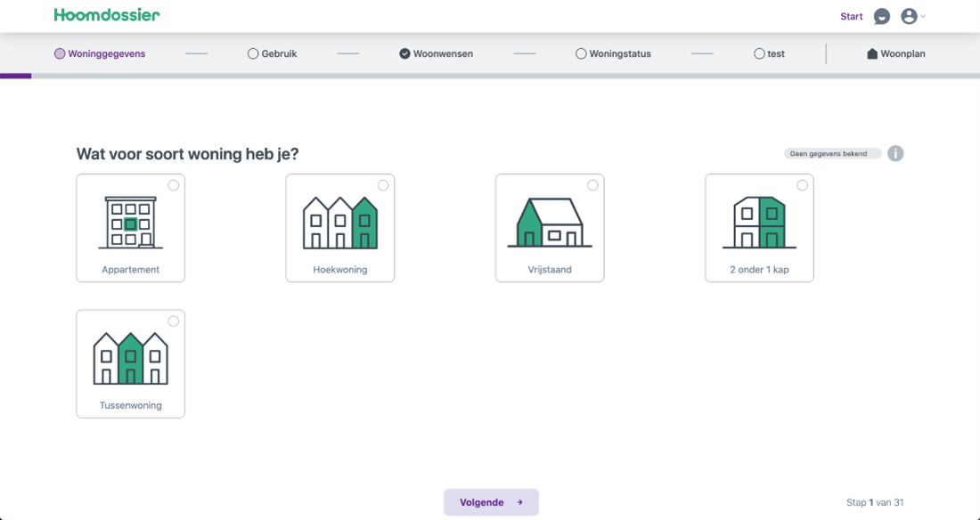The width and height of the screenshot is (980, 520).
Task: Click the Geen gegevens bekend badge
Action: tap(829, 154)
